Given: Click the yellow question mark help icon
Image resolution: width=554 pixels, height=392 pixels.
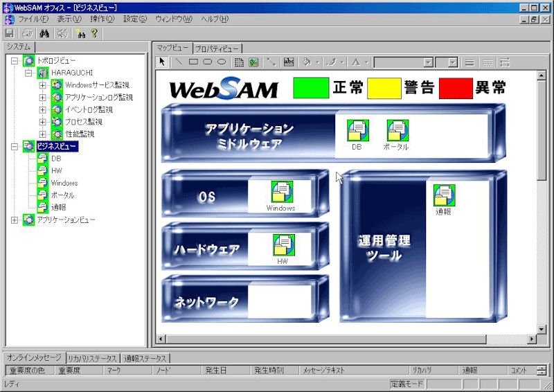Looking at the screenshot, I should 94,33.
